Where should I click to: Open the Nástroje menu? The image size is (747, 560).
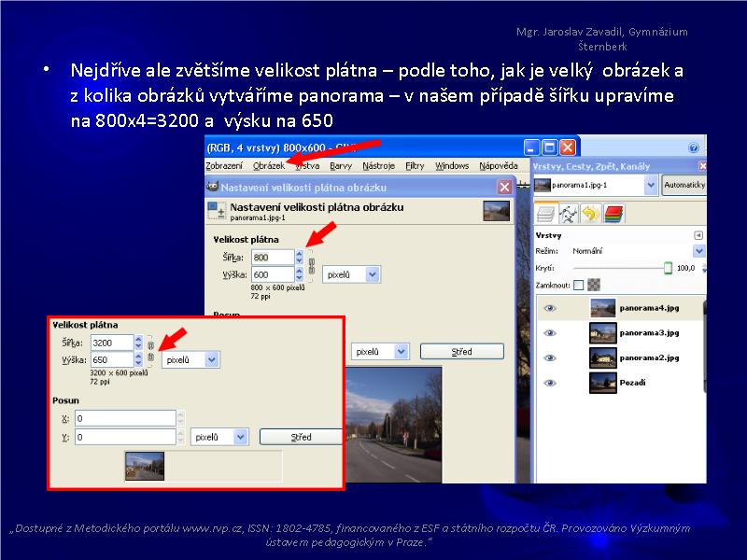click(x=379, y=166)
